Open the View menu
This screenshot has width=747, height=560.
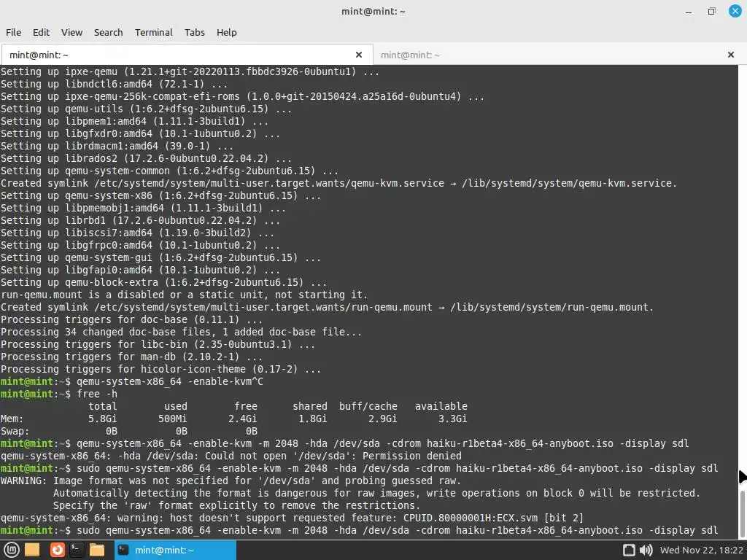[72, 32]
